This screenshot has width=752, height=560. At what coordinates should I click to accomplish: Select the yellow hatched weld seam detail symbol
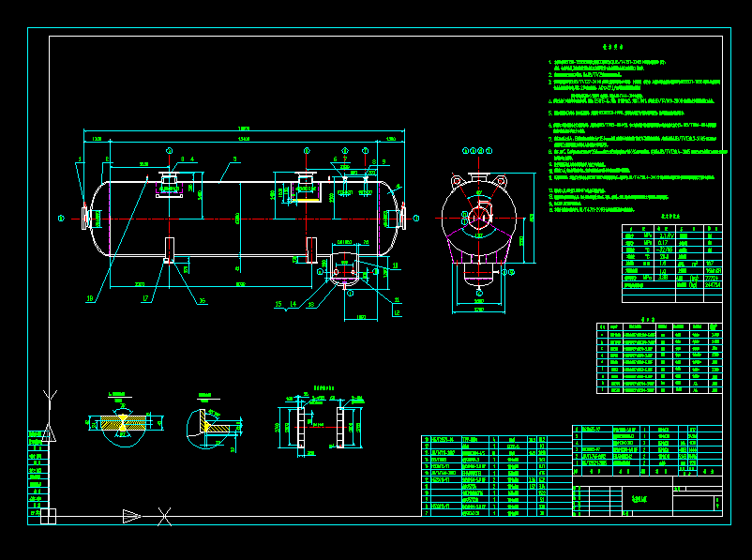click(x=124, y=420)
